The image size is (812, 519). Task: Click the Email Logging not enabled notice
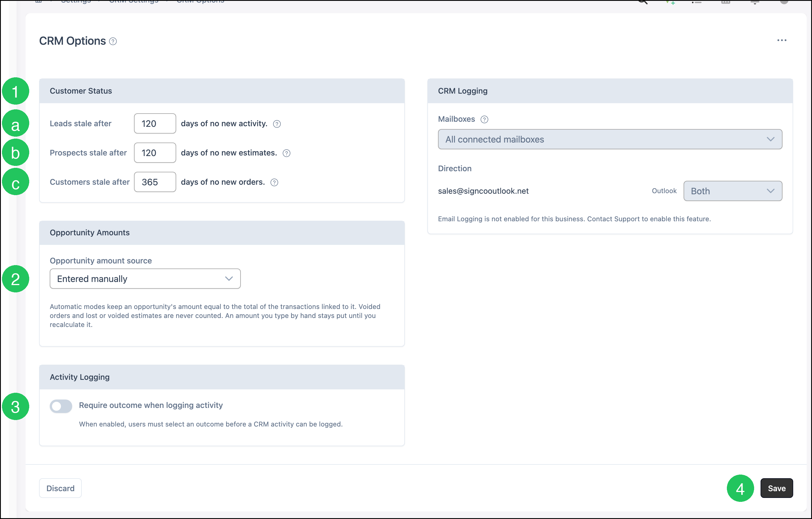[574, 219]
